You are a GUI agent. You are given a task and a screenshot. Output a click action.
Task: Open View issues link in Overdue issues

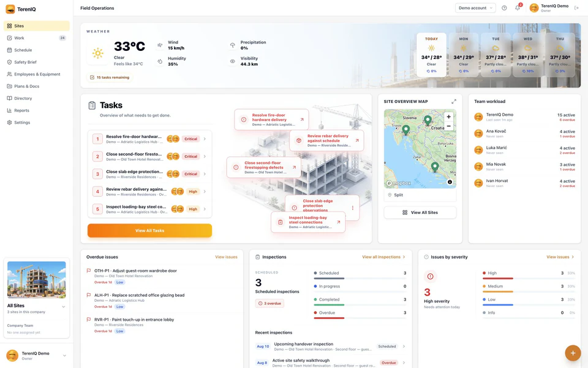click(x=226, y=257)
